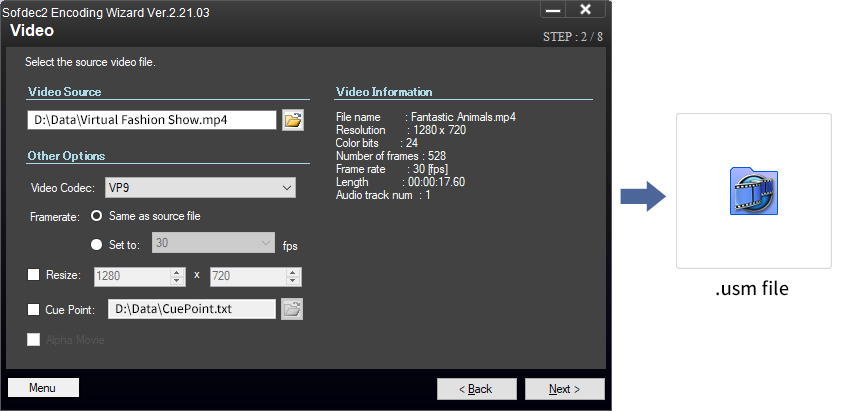Increase resize width 1280 with up arrow
Screen dimensions: 848x411
point(177,272)
